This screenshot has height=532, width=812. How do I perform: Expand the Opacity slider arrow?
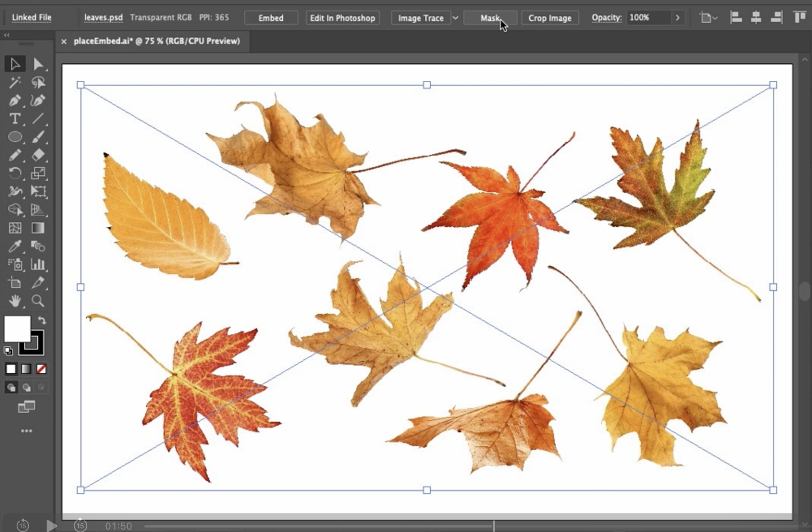coord(677,18)
